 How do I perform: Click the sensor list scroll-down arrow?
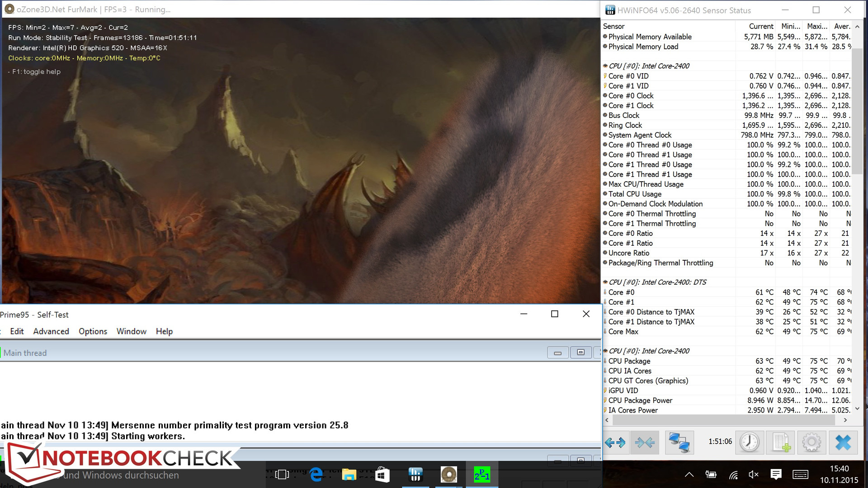(857, 409)
